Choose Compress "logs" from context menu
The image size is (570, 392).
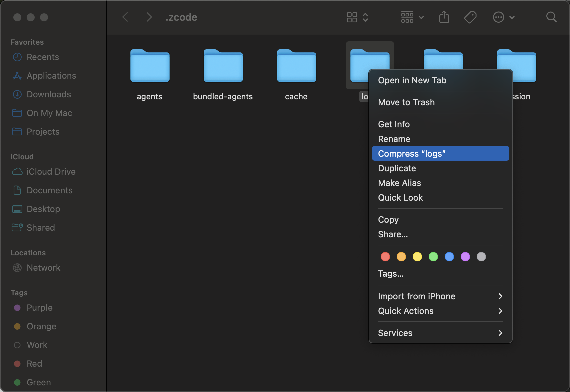[440, 154]
